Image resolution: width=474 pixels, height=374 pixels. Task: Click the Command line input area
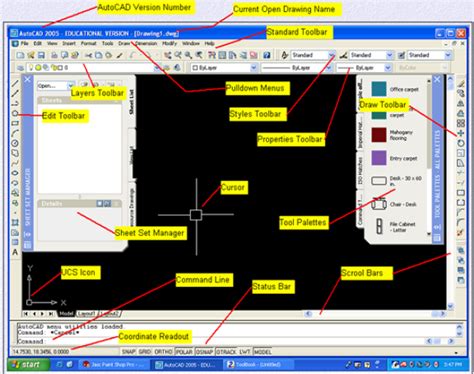[x=220, y=341]
